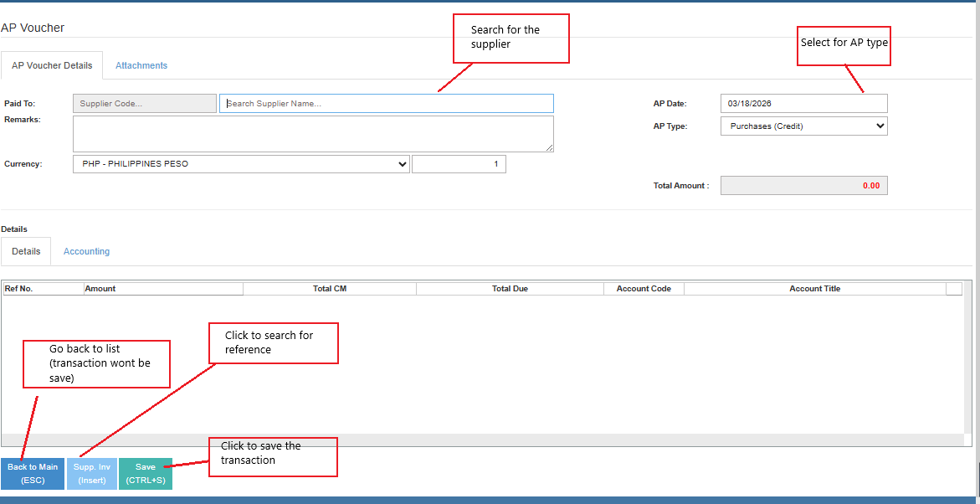The image size is (980, 504).
Task: Click the exchange rate field showing 1
Action: point(459,164)
